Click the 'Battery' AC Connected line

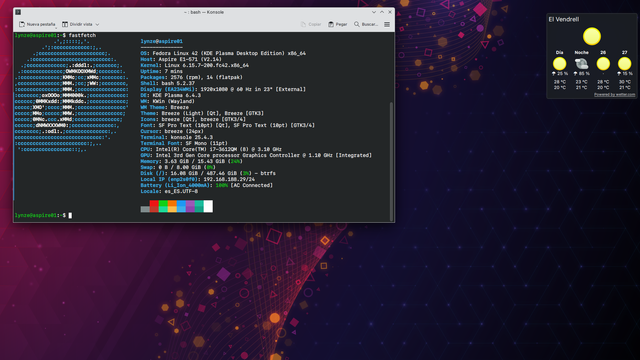(x=207, y=185)
